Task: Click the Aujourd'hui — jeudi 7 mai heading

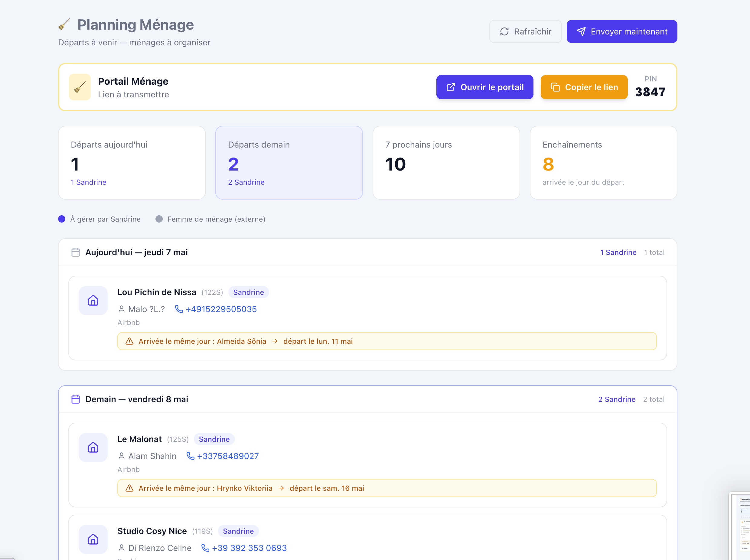Action: tap(136, 252)
